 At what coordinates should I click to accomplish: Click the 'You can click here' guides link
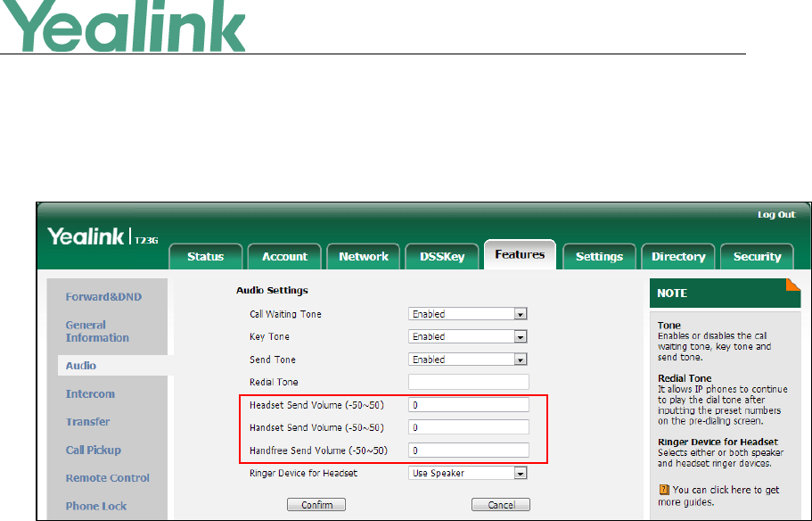click(718, 496)
